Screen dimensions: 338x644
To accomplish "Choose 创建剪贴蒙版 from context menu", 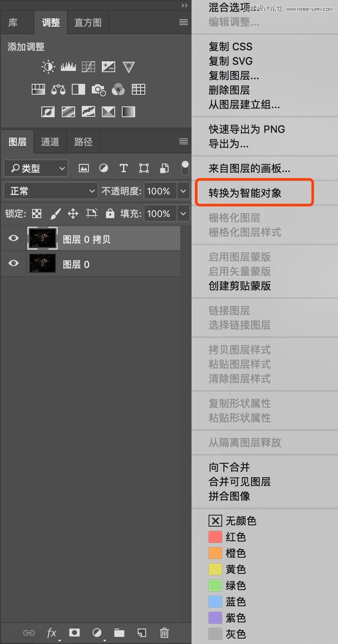I will point(240,286).
